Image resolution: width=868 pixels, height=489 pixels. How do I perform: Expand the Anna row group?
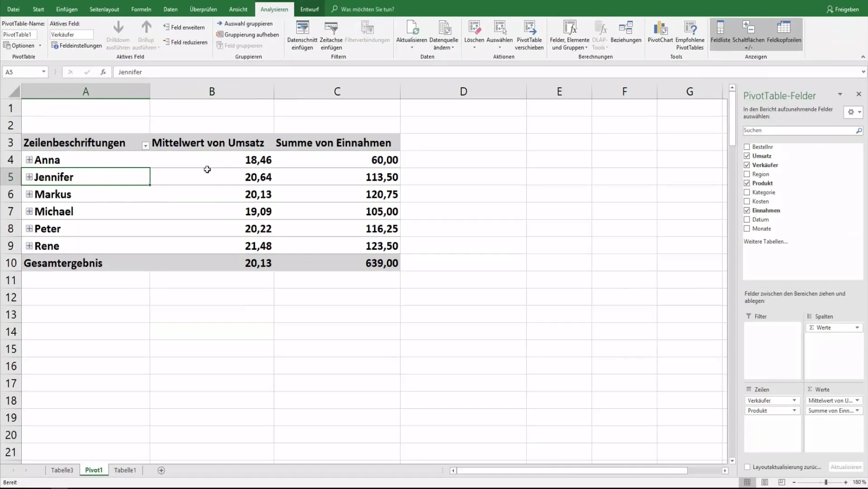29,160
